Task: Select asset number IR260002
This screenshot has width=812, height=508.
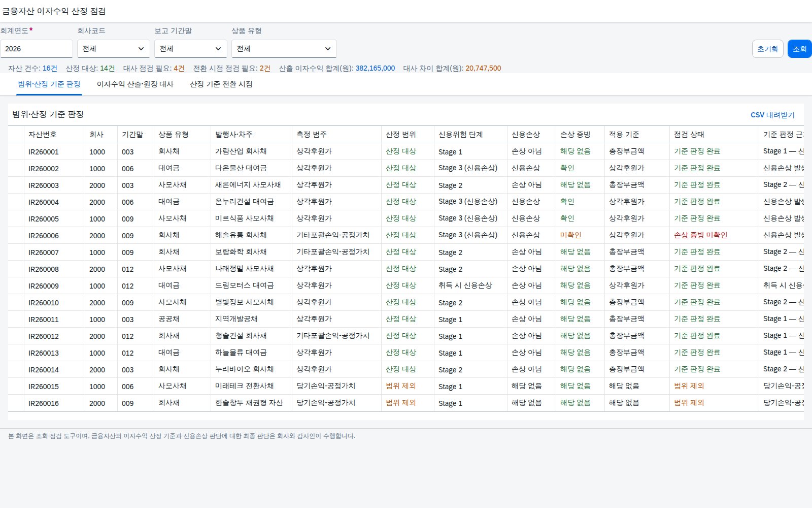Action: (x=44, y=169)
